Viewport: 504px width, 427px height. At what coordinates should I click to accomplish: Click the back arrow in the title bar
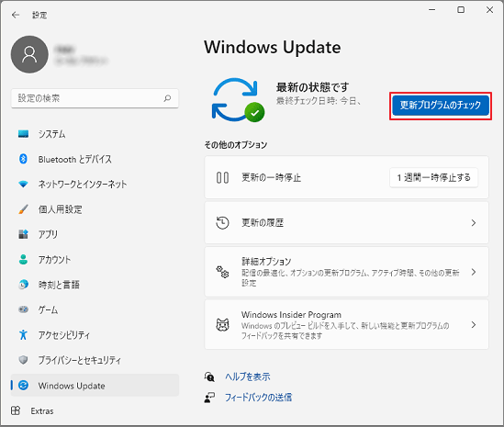tap(16, 15)
